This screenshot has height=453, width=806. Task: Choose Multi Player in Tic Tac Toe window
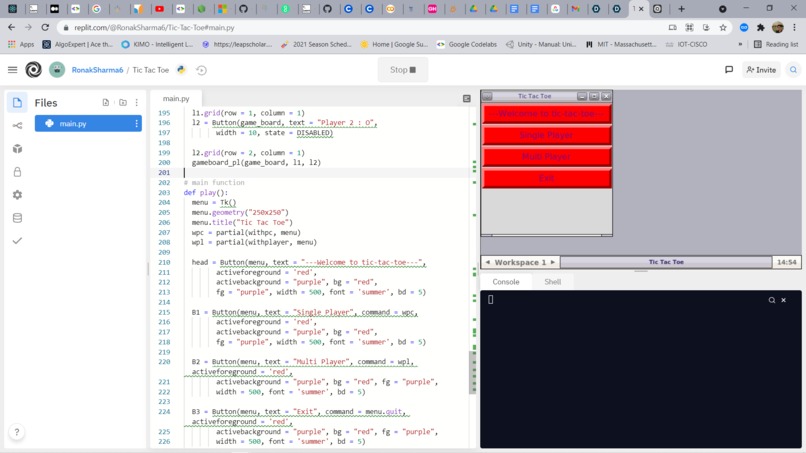pos(547,157)
